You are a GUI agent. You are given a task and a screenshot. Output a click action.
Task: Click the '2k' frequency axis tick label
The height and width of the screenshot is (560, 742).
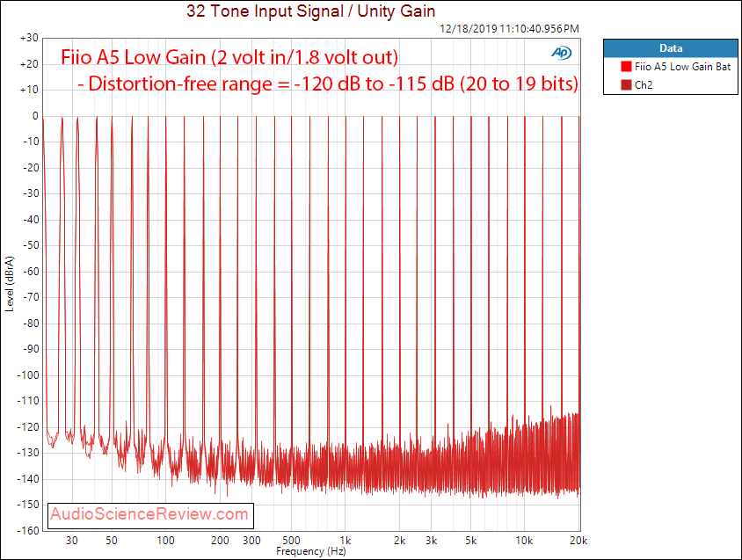click(x=400, y=541)
